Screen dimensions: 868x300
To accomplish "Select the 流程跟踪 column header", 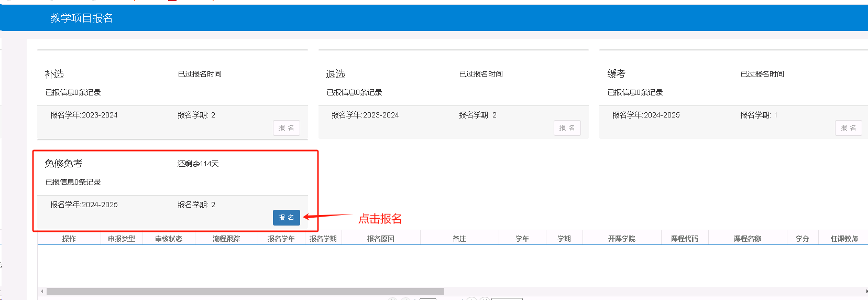I will (x=226, y=239).
